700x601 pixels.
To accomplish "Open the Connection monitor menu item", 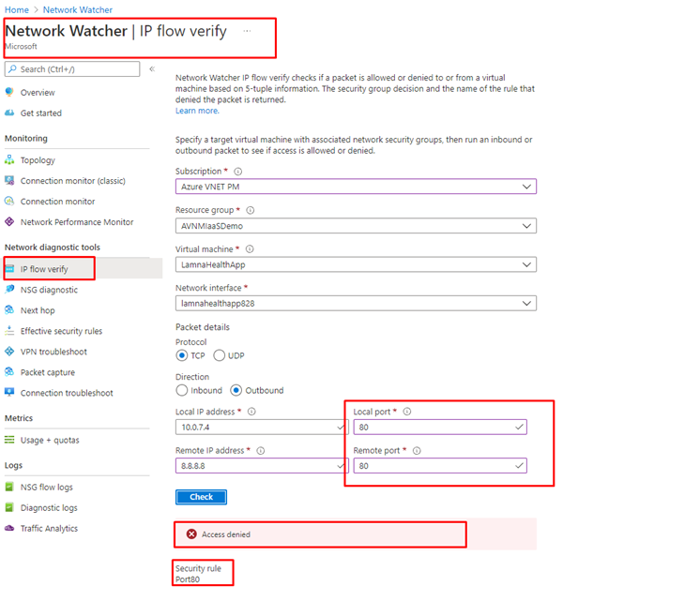I will tap(57, 202).
